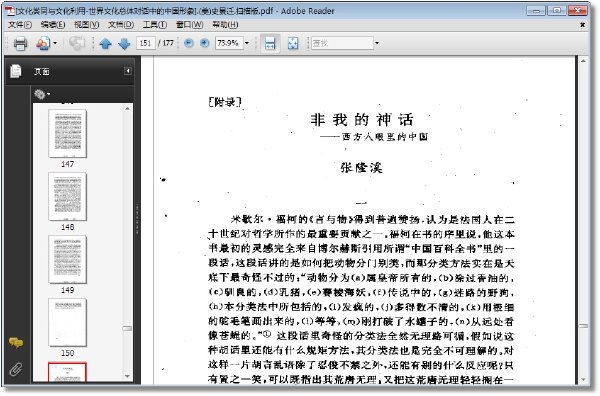The image size is (600, 396).
Task: Click the greyed-out hand icon in toolbar
Action: (x=77, y=43)
